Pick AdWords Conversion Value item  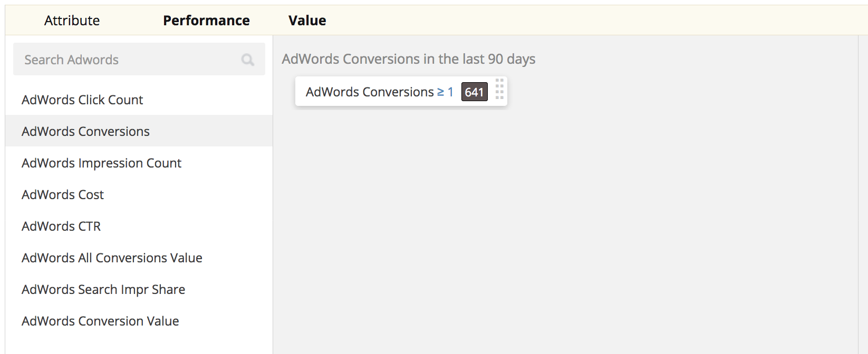(x=100, y=321)
